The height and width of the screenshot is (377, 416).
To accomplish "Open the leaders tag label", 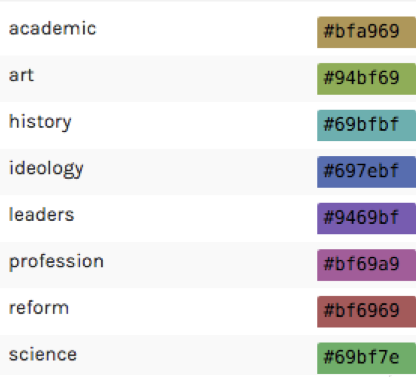I will click(41, 215).
